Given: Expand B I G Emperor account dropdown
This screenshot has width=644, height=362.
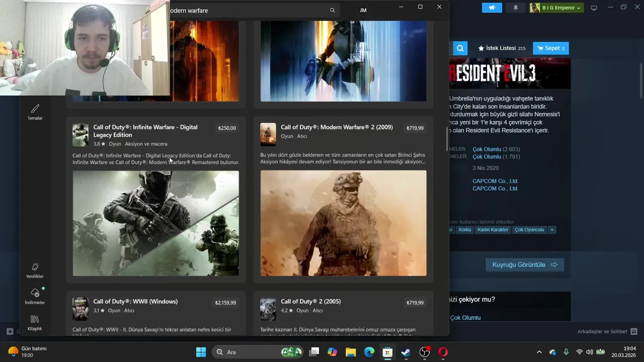Looking at the screenshot, I should point(556,8).
